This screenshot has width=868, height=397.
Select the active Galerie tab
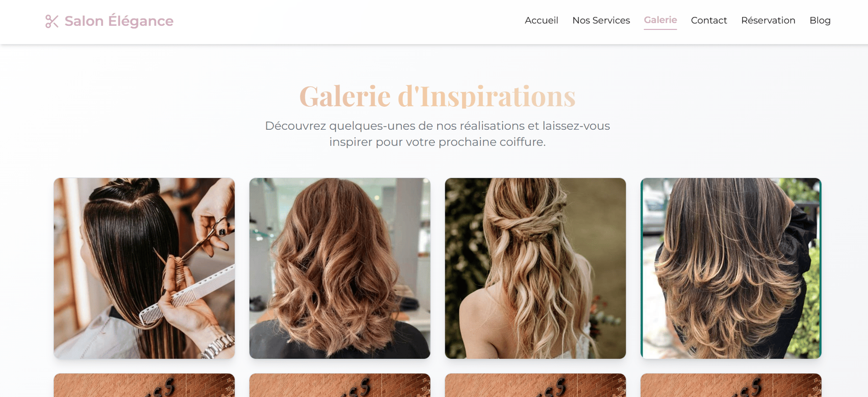click(x=660, y=20)
